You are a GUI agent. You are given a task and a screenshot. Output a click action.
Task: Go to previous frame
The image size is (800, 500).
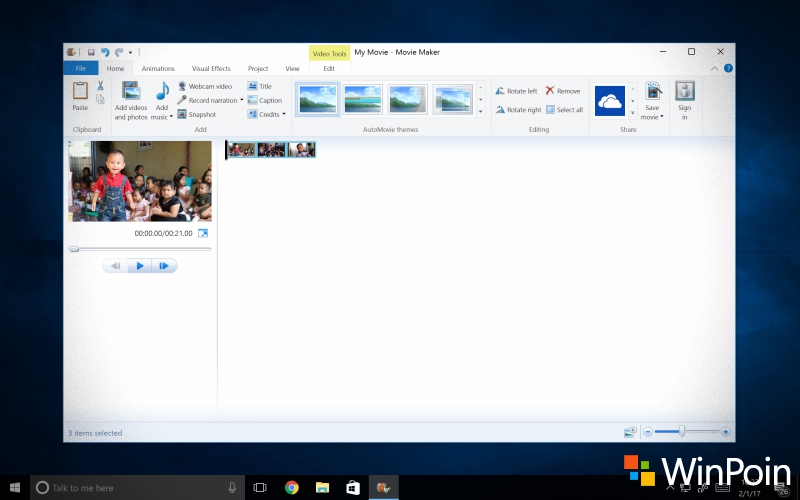(x=115, y=265)
